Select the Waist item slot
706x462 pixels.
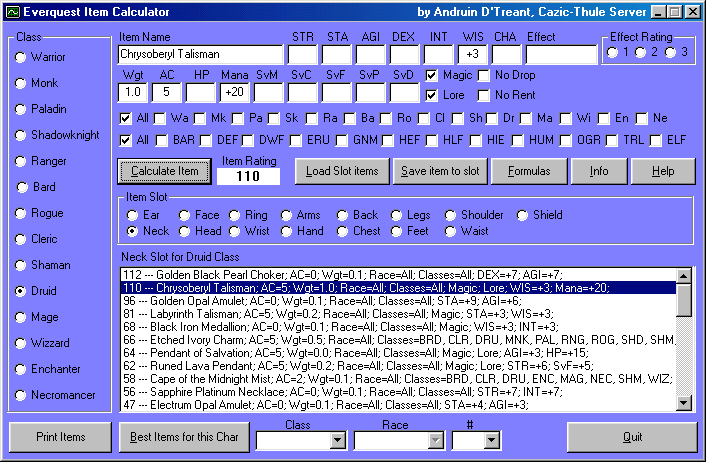tap(450, 231)
